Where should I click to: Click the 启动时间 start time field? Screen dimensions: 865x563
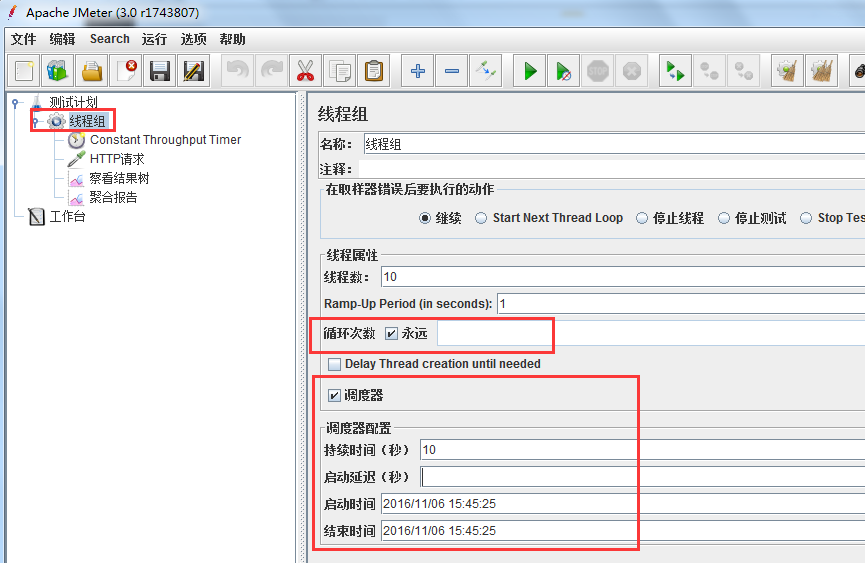tap(623, 504)
